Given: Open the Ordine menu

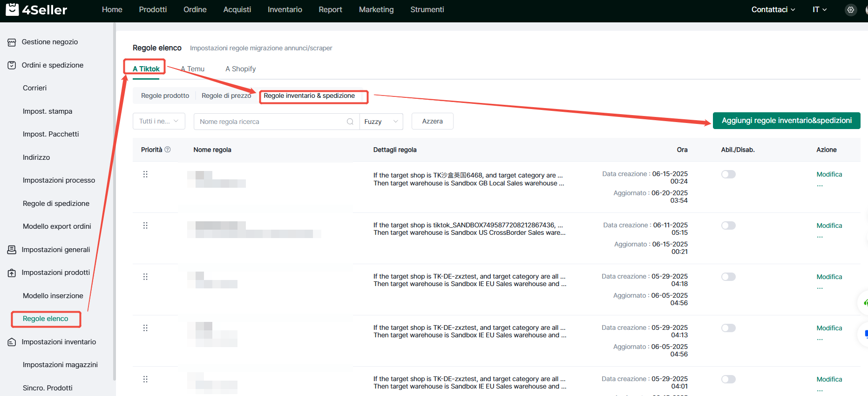Looking at the screenshot, I should (x=195, y=9).
